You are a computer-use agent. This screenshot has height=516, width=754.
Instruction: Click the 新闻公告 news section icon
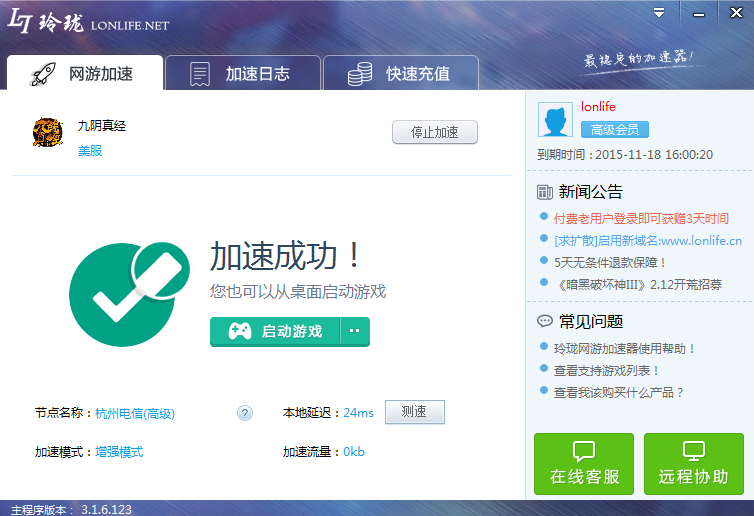click(545, 192)
